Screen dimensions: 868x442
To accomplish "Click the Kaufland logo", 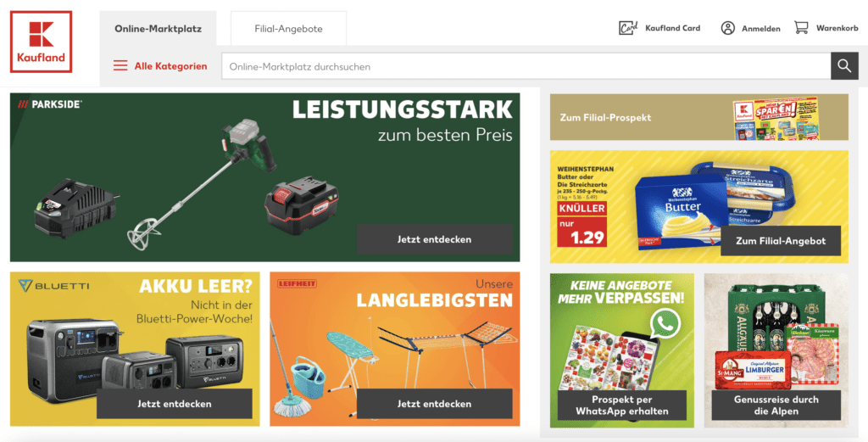I will pos(41,42).
